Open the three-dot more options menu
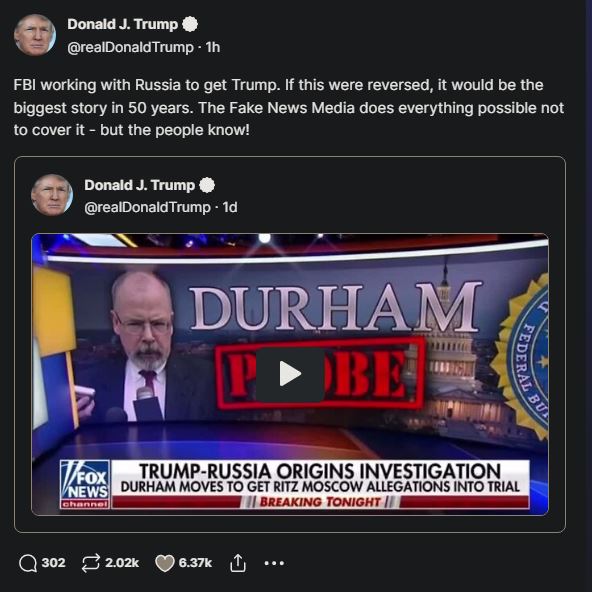 (274, 563)
